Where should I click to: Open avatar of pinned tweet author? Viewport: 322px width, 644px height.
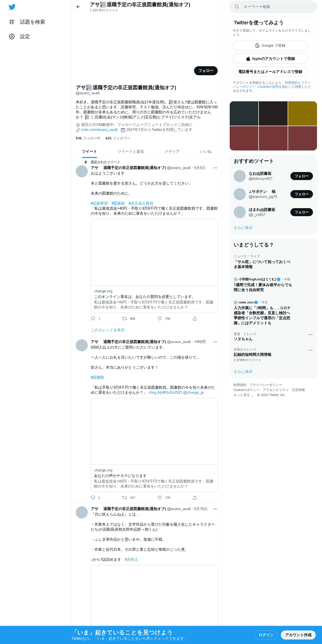(x=82, y=171)
